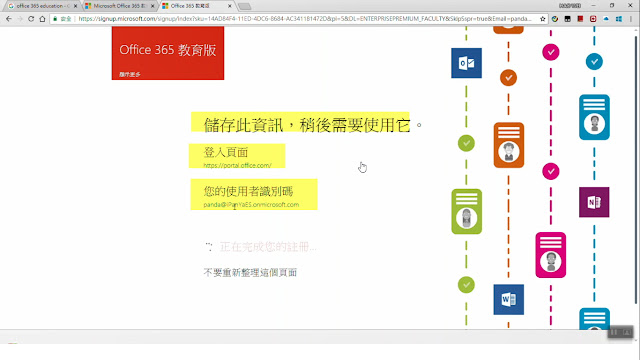Viewport: 640px width, 360px height.
Task: Open the browser home page
Action: point(42,19)
